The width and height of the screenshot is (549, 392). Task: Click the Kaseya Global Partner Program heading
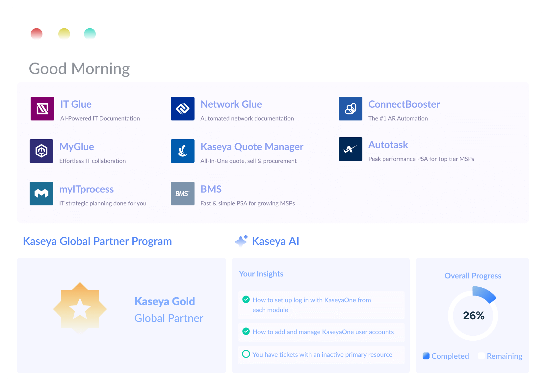(x=97, y=241)
